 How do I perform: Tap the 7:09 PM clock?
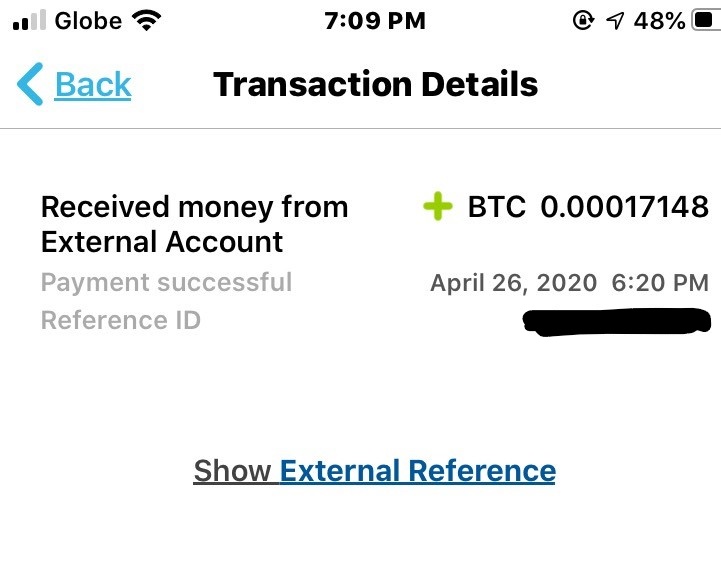375,21
